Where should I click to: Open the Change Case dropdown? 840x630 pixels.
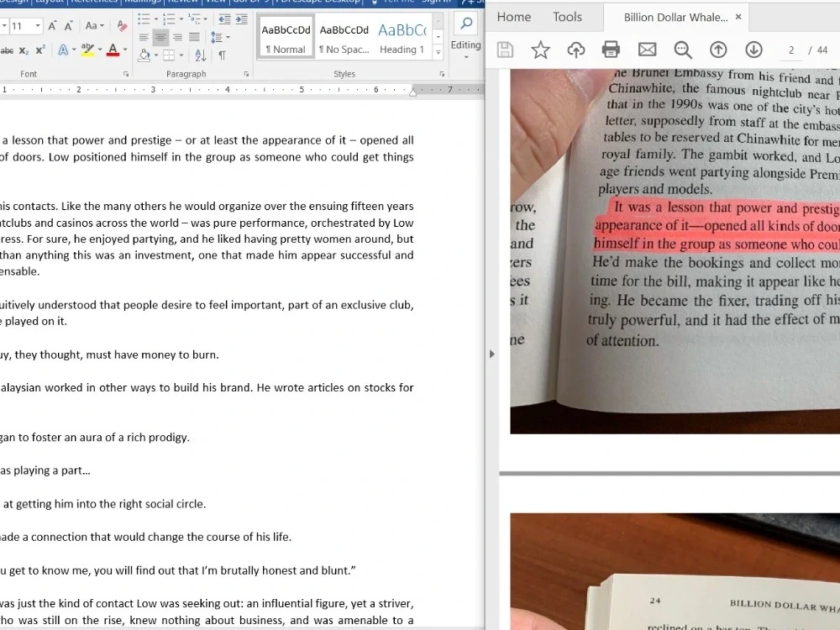94,26
